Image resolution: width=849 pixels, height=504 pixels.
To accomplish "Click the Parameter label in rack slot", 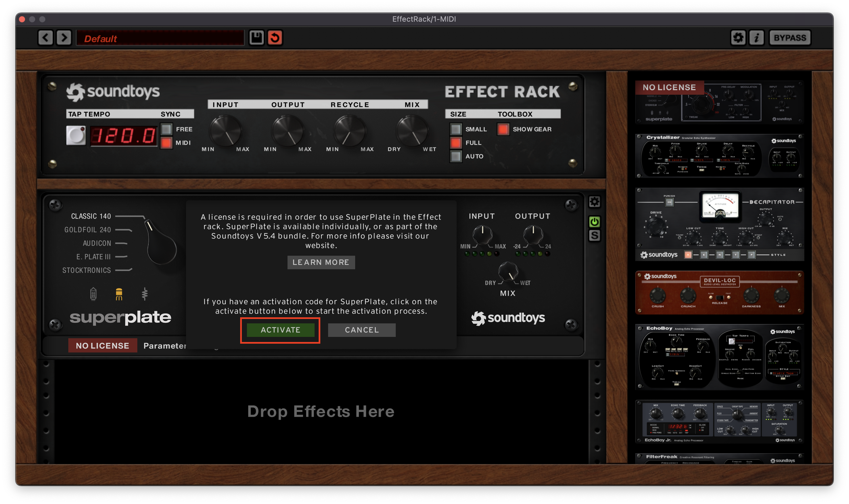I will [165, 346].
